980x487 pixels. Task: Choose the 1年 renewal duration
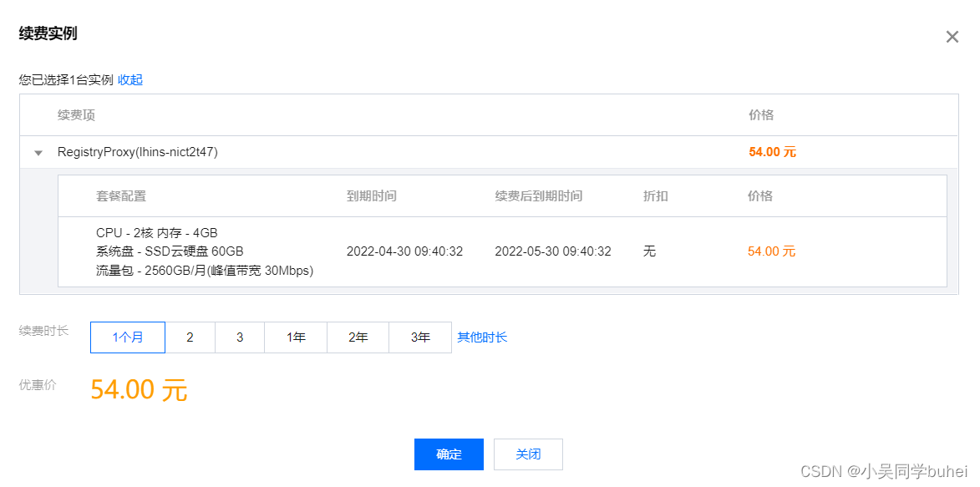coord(296,337)
